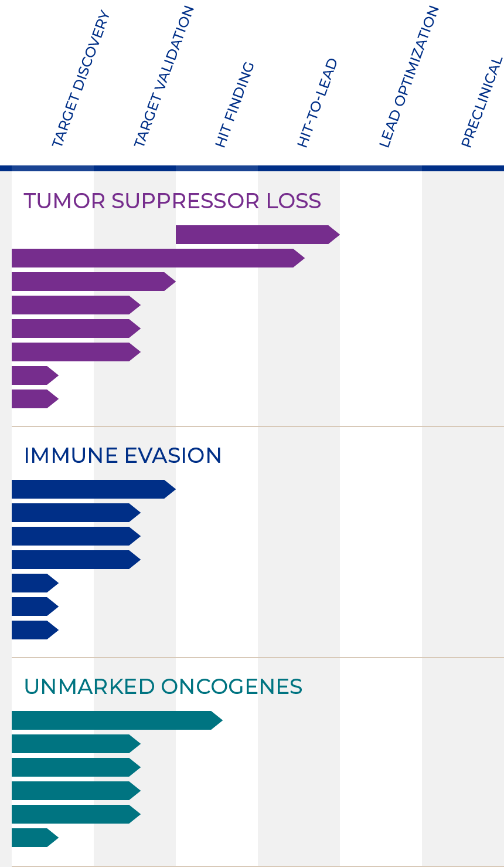Click the longest dark blue Immune Evasion bar
The image size is (504, 867).
coord(94,489)
